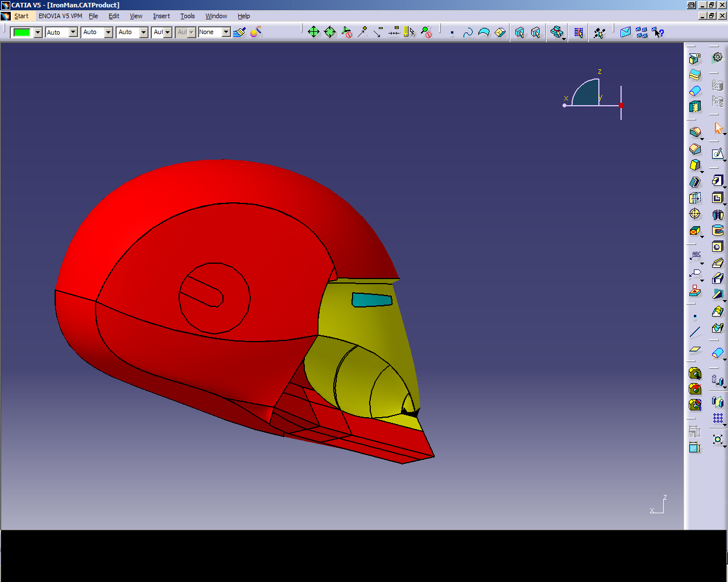
Task: Select the Edge Fillet tool
Action: (x=695, y=132)
